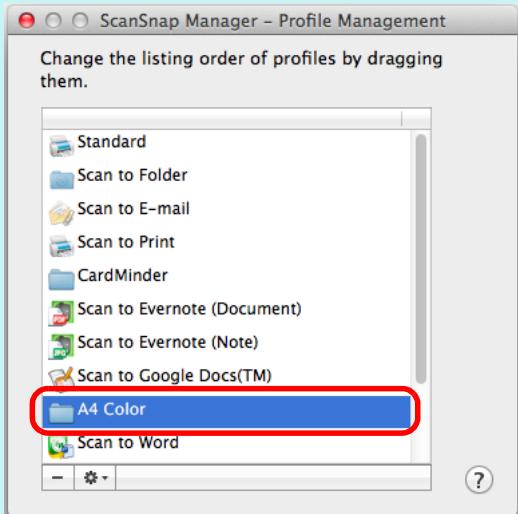
Task: Select the A4 Color label
Action: coord(112,409)
